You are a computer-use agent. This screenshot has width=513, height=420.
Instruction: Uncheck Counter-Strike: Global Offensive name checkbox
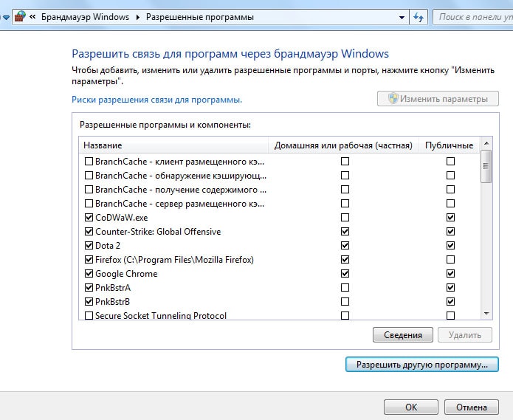[x=89, y=231]
